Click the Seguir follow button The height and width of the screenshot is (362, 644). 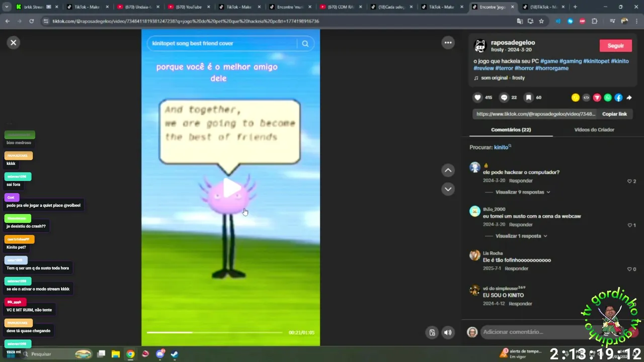click(615, 46)
